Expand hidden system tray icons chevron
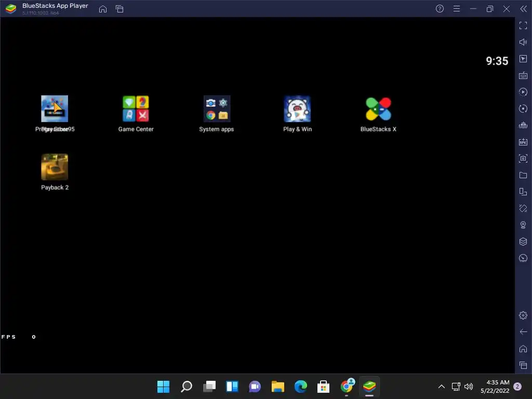 (x=442, y=387)
